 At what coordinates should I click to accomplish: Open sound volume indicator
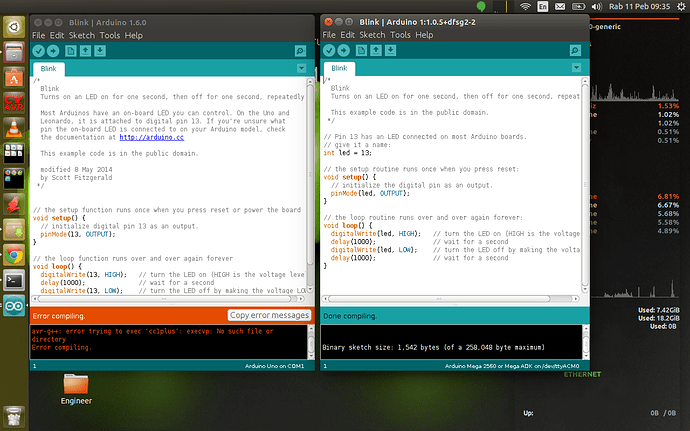597,7
